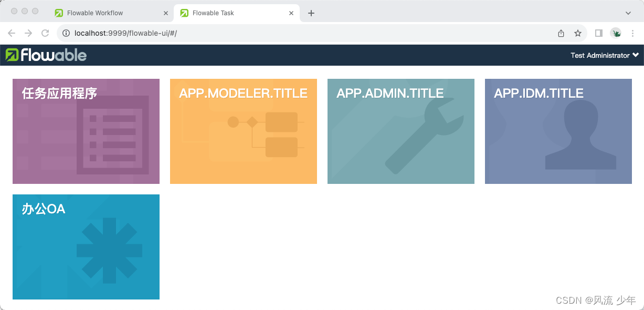Open the 办公OA application tile
This screenshot has height=310, width=644.
click(86, 247)
